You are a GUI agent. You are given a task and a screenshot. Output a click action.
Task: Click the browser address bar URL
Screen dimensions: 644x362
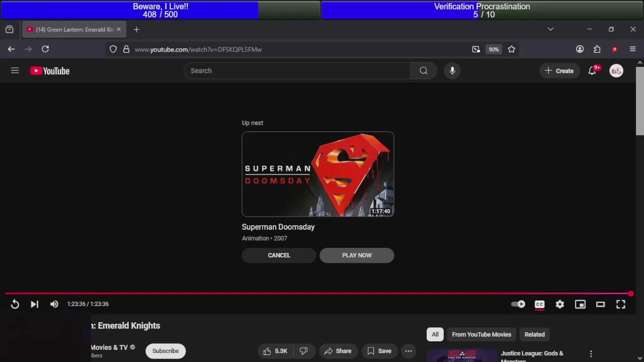point(198,49)
